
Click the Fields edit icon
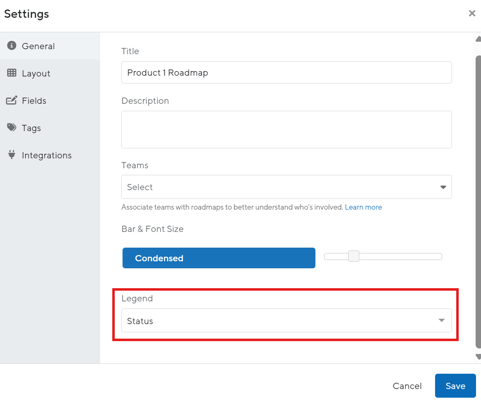point(12,100)
